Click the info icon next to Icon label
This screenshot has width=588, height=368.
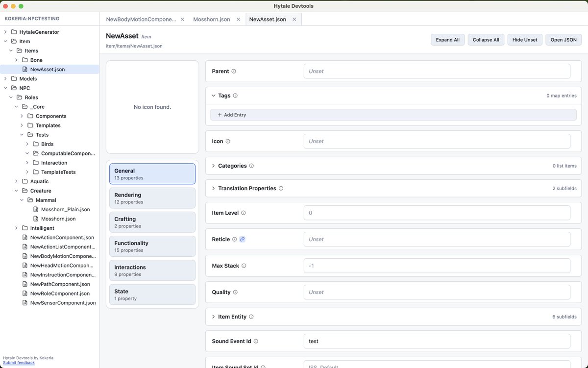228,141
